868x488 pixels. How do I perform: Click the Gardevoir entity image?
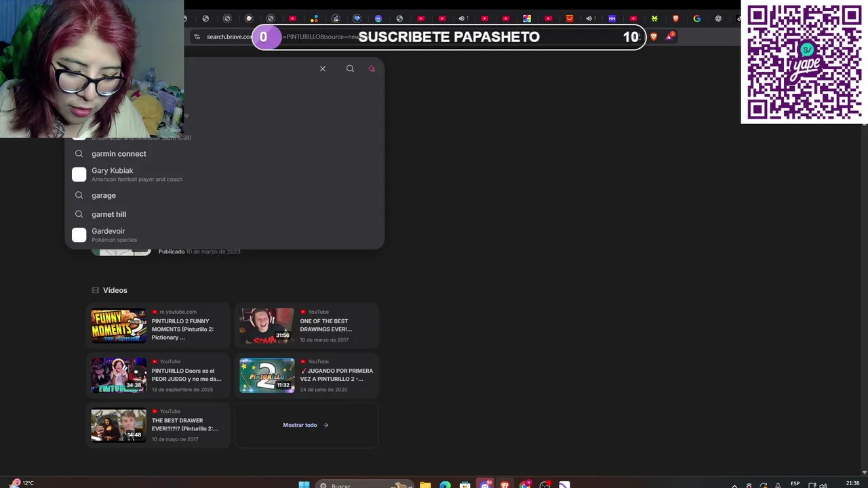[79, 235]
